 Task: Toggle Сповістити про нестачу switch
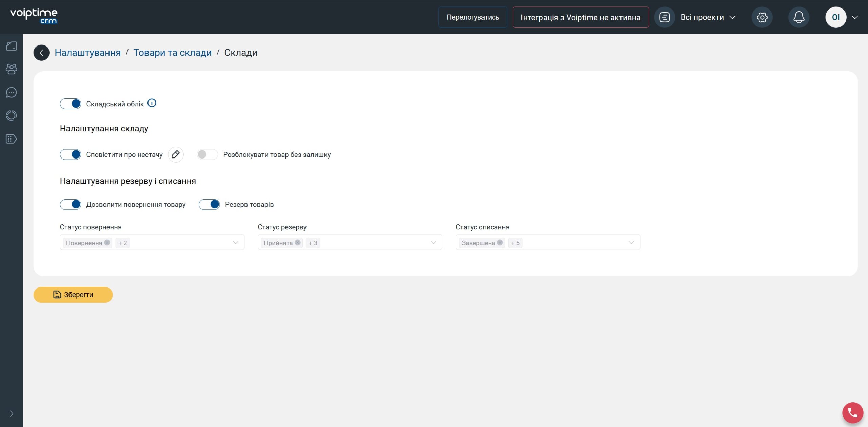pyautogui.click(x=71, y=154)
